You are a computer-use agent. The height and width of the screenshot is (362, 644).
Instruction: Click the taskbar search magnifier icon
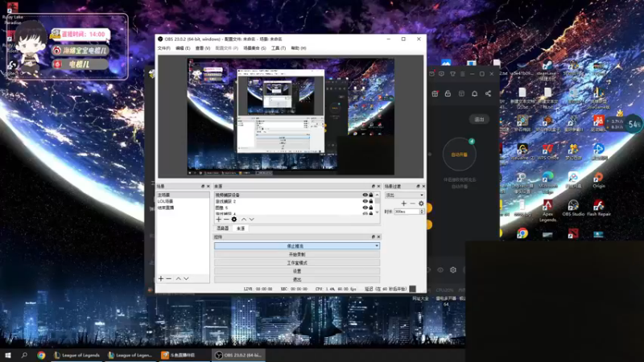24,355
